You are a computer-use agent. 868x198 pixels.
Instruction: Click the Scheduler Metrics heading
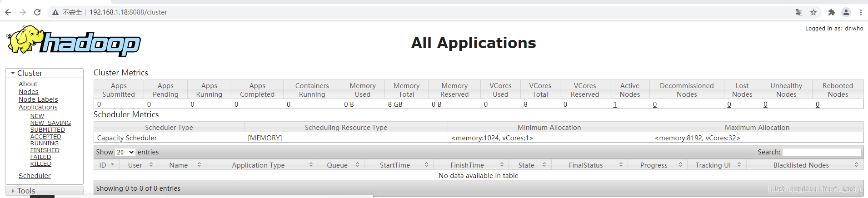pyautogui.click(x=126, y=114)
